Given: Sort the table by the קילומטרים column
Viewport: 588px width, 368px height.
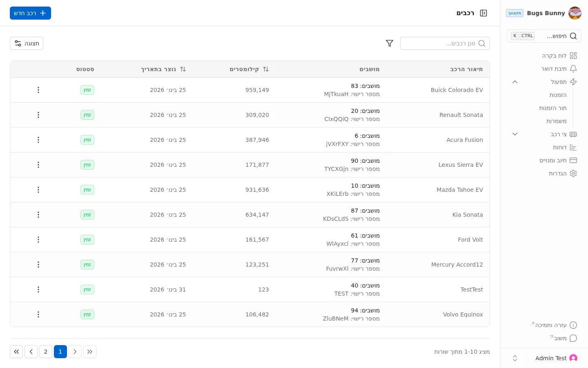Looking at the screenshot, I should point(249,69).
